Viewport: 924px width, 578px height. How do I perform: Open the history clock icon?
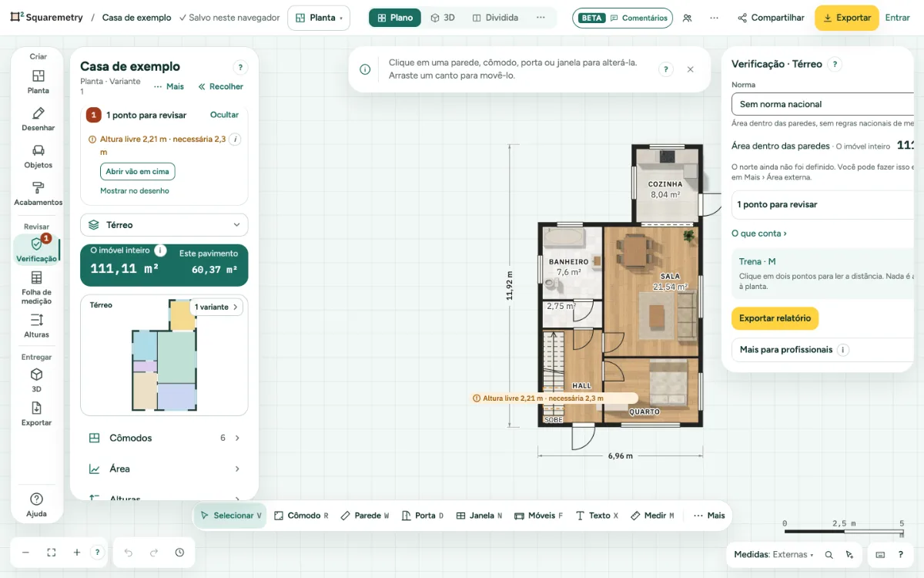(179, 553)
